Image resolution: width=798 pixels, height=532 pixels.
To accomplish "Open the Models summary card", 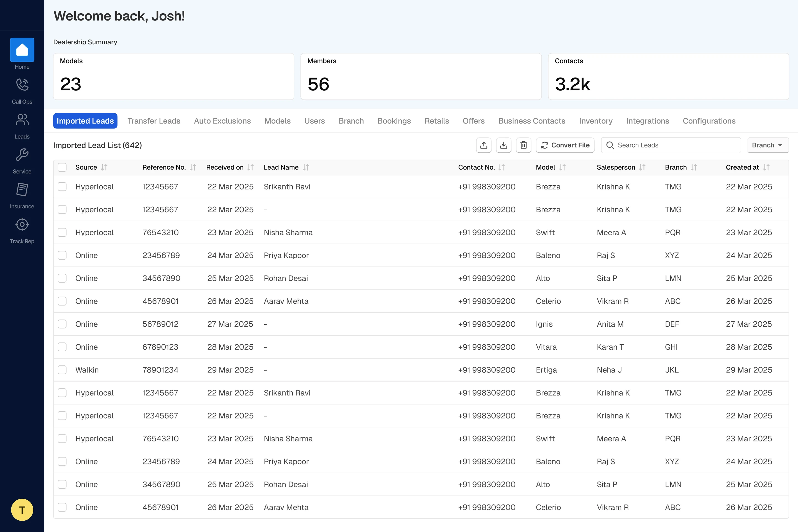I will pos(173,76).
